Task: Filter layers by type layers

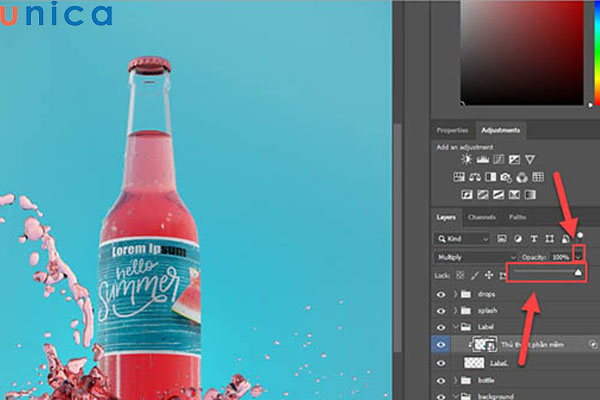Action: coord(534,239)
